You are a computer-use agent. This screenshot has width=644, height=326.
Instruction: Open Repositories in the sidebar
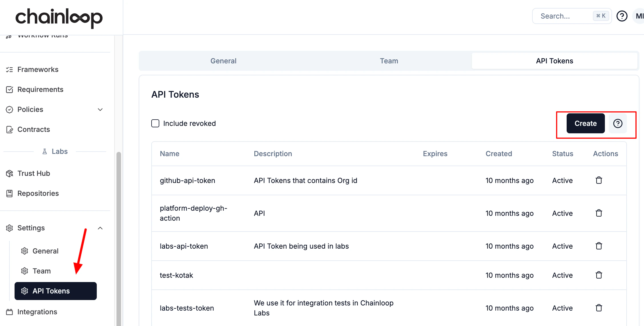click(38, 193)
